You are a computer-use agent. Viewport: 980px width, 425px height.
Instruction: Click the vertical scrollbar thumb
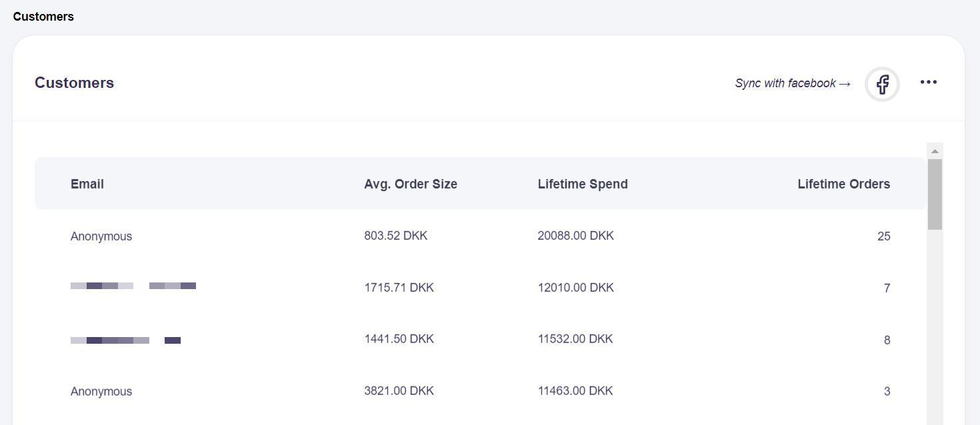(935, 194)
